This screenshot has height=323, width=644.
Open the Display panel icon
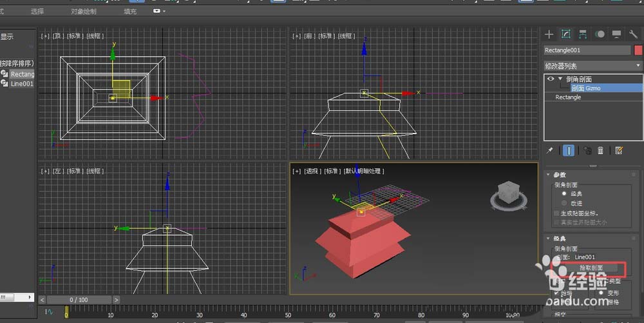click(616, 34)
